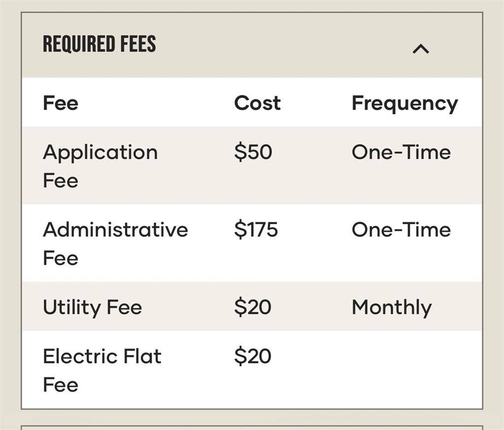The height and width of the screenshot is (430, 504).
Task: Click the Application Fee row label
Action: coord(100,166)
